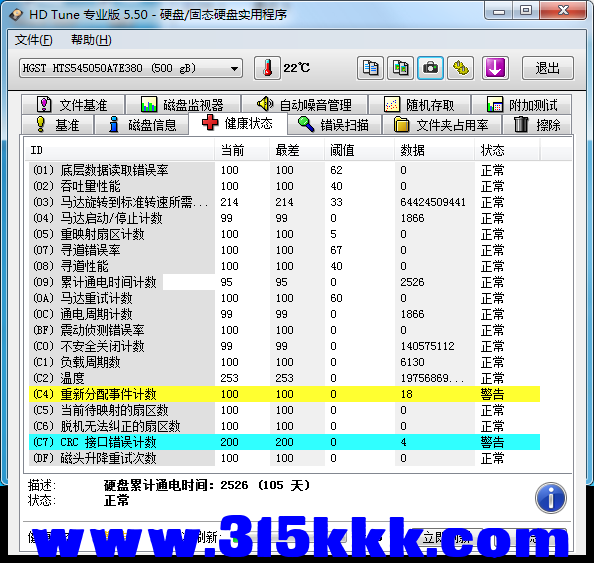594x563 pixels.
Task: Open the 文件(F) menu
Action: click(33, 40)
